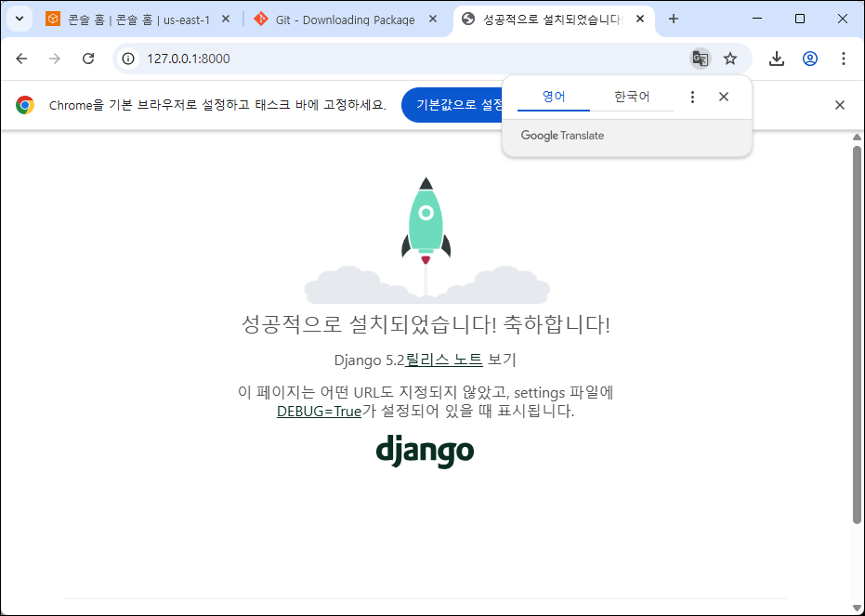Dismiss the default browser infobar
Viewport: 865px width, 616px height.
coord(840,105)
